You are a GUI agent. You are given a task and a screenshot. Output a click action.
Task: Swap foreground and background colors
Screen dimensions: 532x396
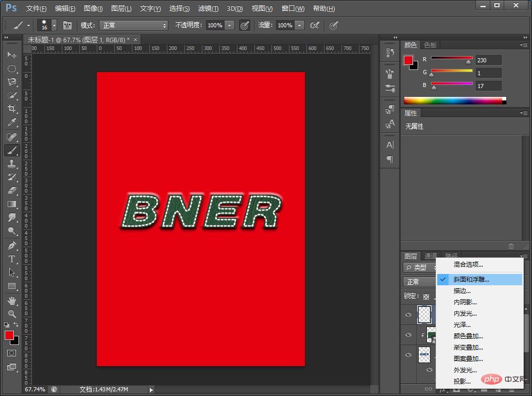16,325
